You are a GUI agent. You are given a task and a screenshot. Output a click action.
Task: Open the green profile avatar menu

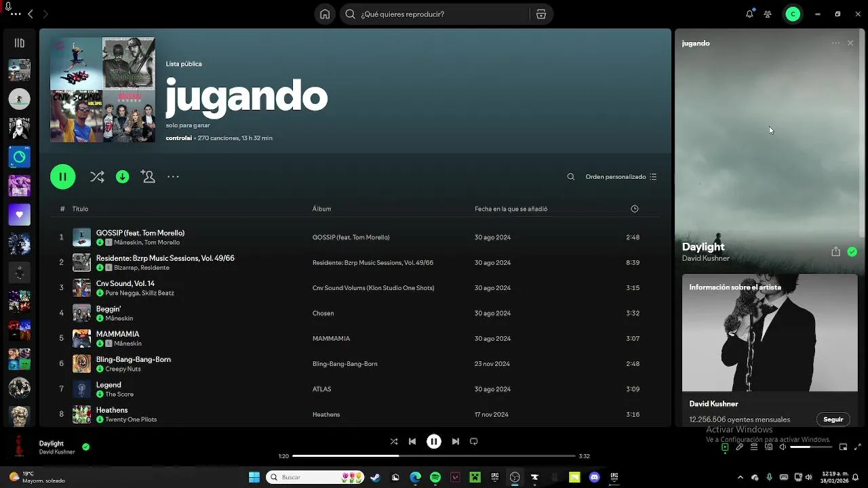pos(793,14)
